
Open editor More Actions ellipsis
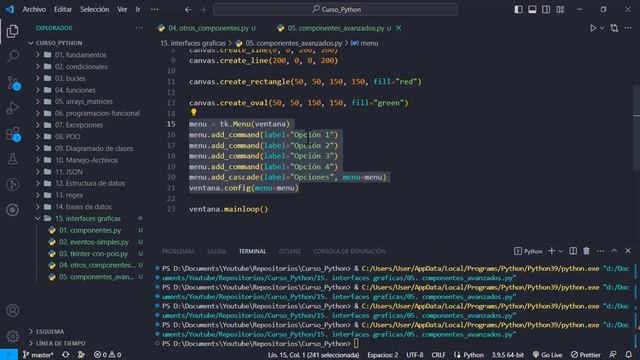(628, 28)
